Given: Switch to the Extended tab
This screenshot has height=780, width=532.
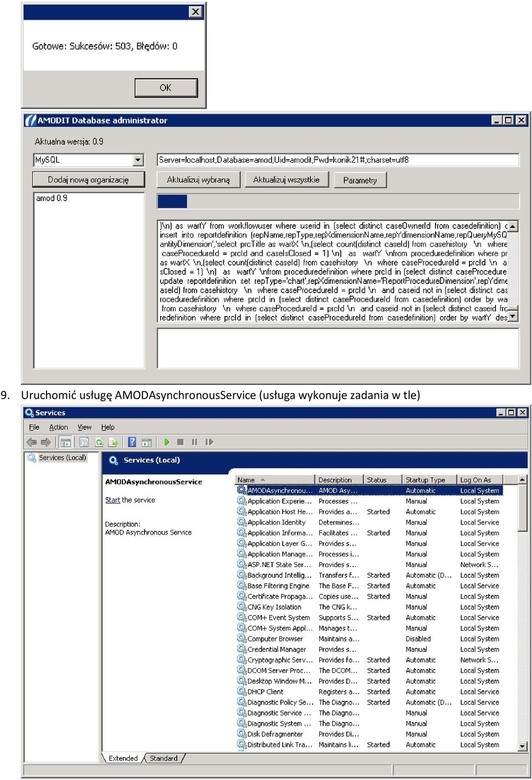Looking at the screenshot, I should 123,758.
